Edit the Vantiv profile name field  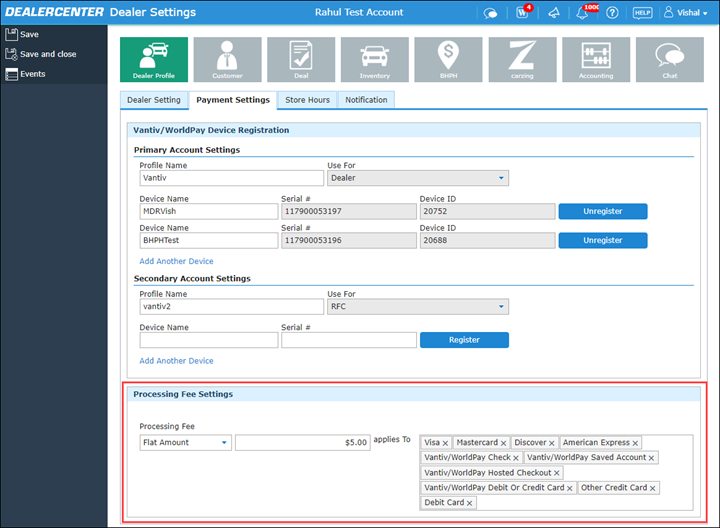coord(231,178)
